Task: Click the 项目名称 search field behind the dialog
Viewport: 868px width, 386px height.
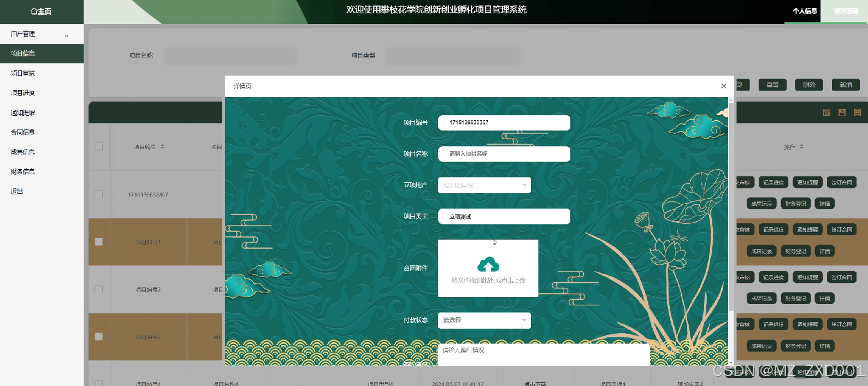Action: (x=231, y=56)
